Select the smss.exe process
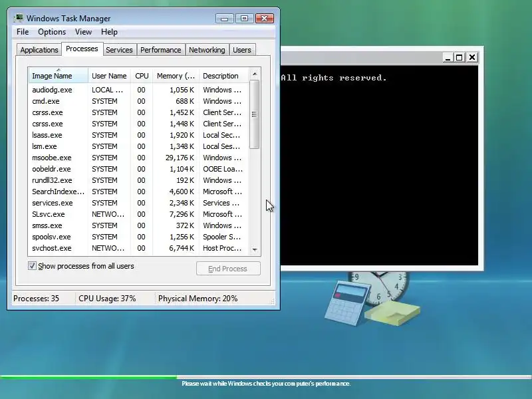Image resolution: width=532 pixels, height=399 pixels. click(x=139, y=225)
